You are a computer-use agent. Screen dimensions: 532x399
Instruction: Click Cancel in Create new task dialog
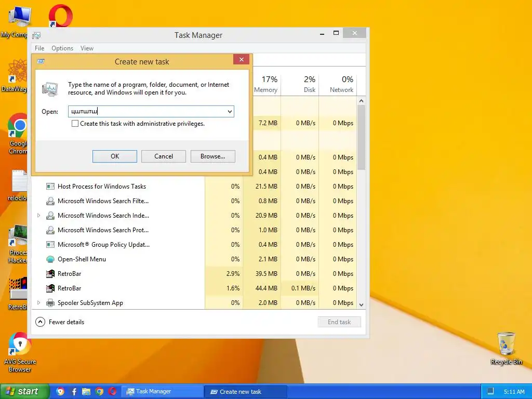coord(164,156)
